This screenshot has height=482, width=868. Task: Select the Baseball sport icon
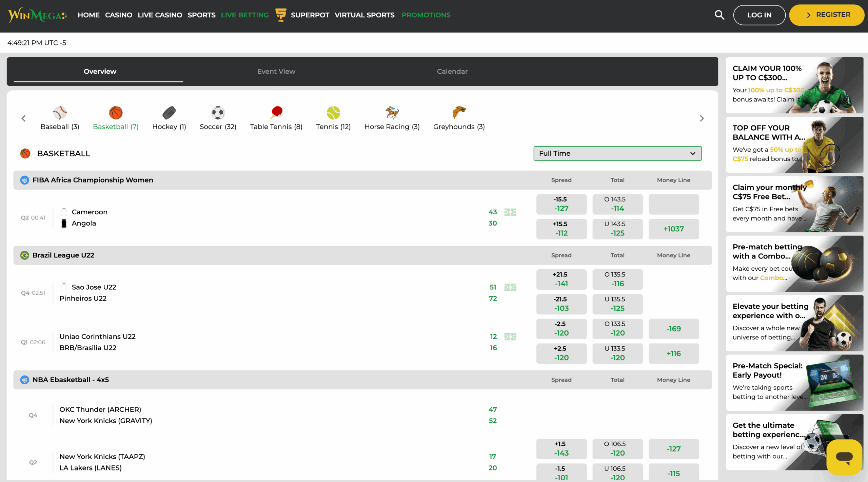pos(60,113)
